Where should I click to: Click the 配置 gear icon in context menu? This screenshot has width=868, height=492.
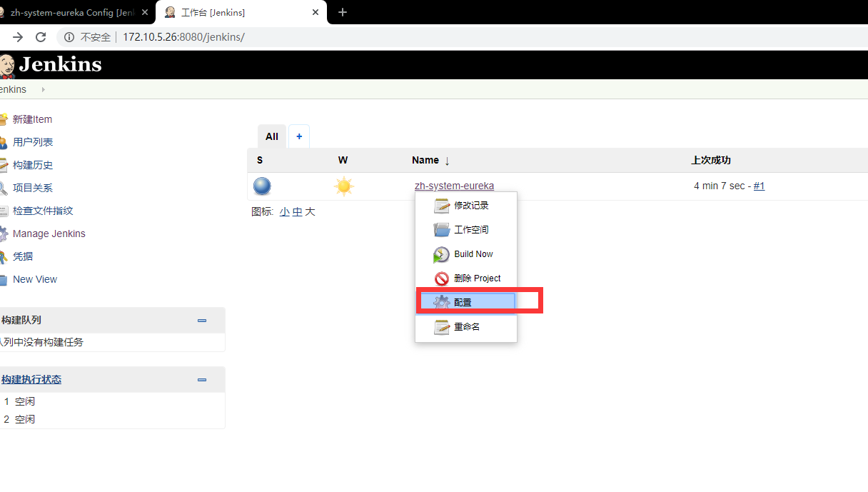point(442,303)
